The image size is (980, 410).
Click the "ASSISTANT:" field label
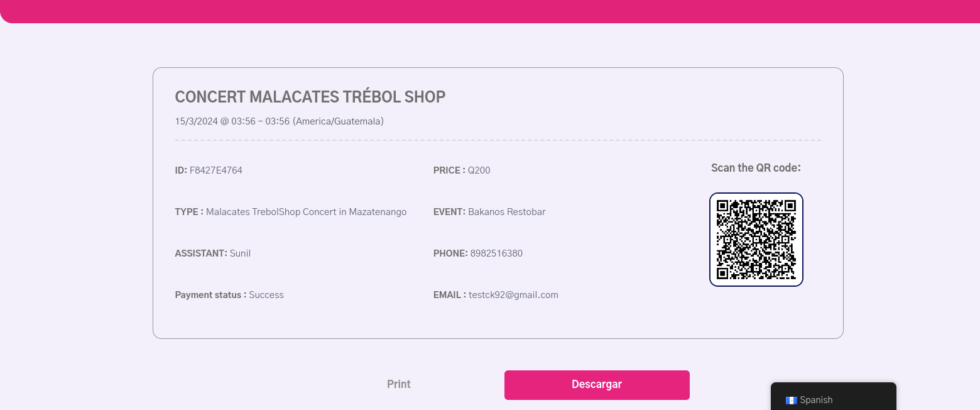(x=201, y=253)
